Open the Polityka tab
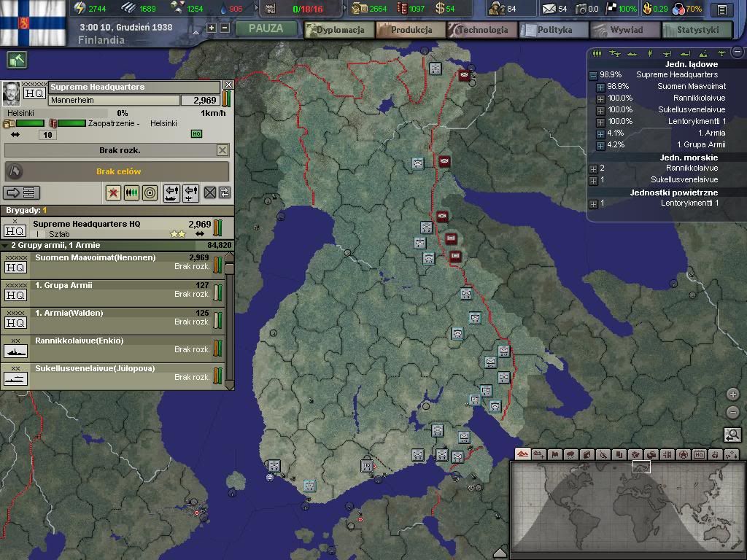 (x=554, y=30)
